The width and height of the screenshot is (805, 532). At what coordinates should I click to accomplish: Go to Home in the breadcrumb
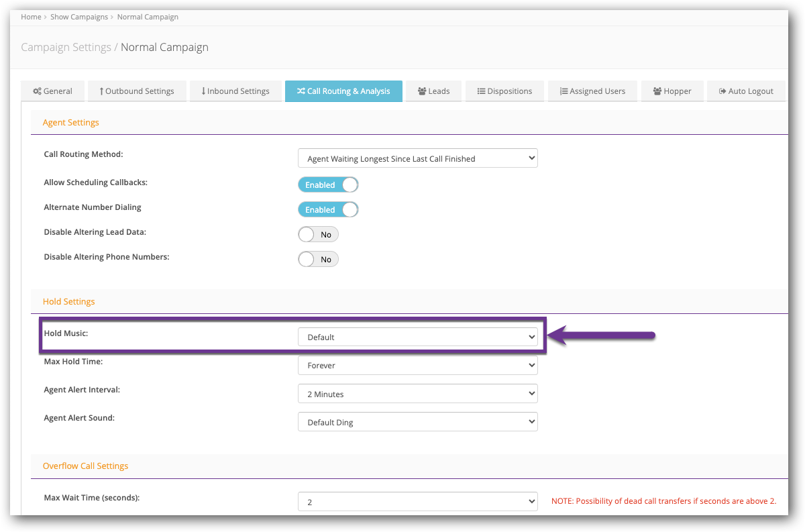31,17
